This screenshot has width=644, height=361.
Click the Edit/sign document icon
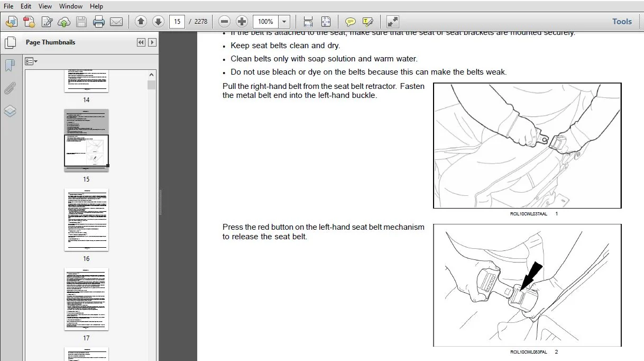(47, 22)
